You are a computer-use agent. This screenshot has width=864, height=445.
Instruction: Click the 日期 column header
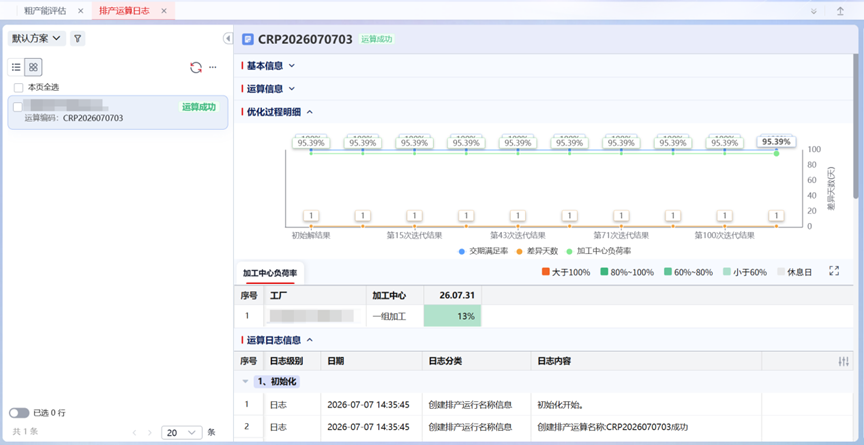(x=371, y=361)
